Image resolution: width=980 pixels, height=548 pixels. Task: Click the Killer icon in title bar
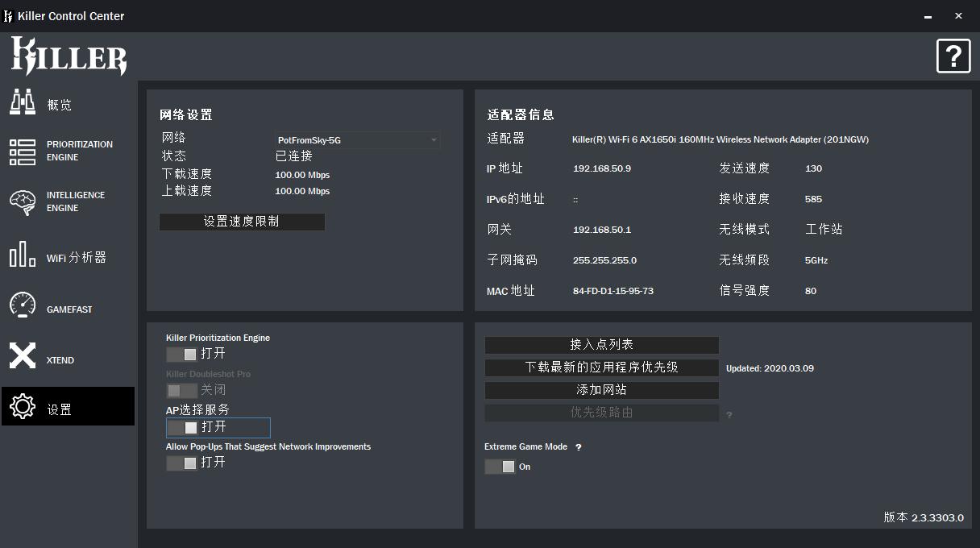[x=8, y=15]
